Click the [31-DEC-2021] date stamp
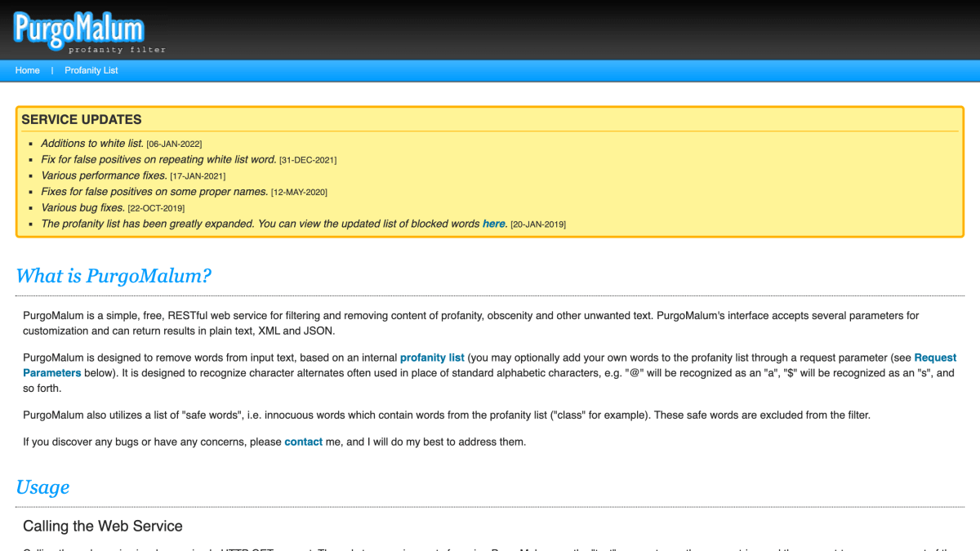Screen dimensions: 980x551 click(x=308, y=161)
